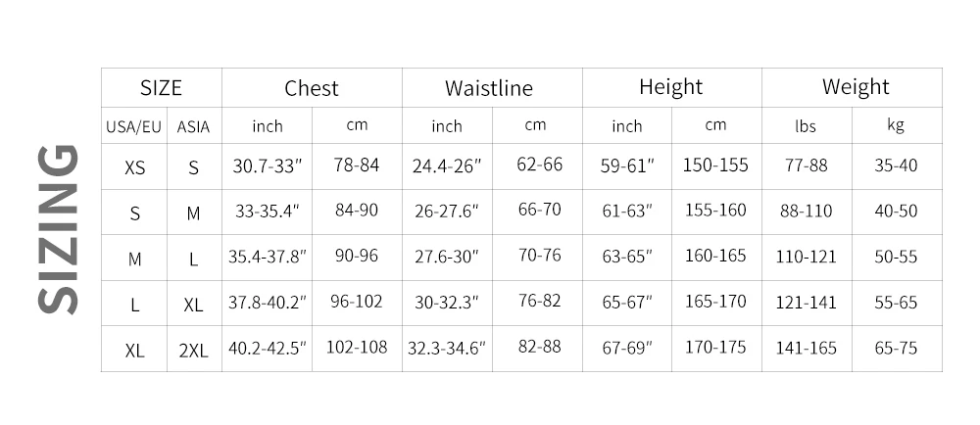This screenshot has width=980, height=425.
Task: Select the XS size cell
Action: [134, 167]
